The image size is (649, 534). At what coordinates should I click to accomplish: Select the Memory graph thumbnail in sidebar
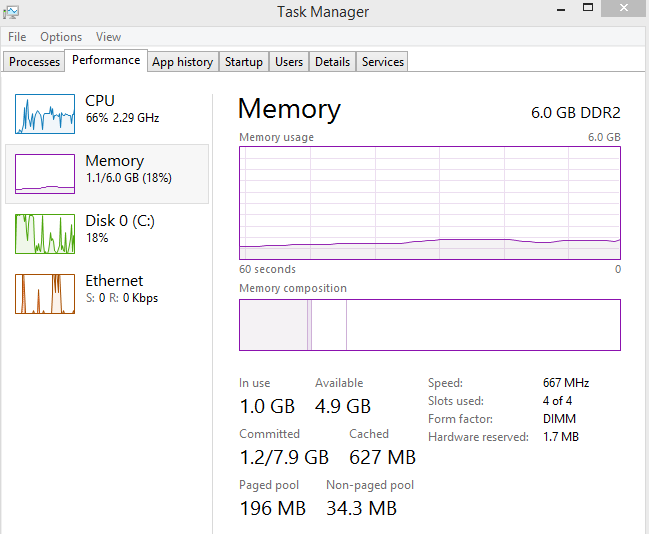click(x=45, y=174)
